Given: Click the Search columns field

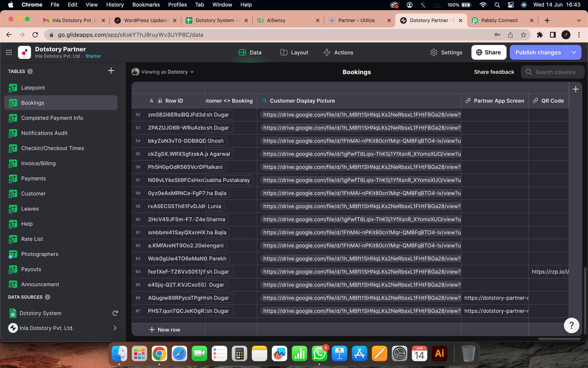Looking at the screenshot, I should point(555,72).
